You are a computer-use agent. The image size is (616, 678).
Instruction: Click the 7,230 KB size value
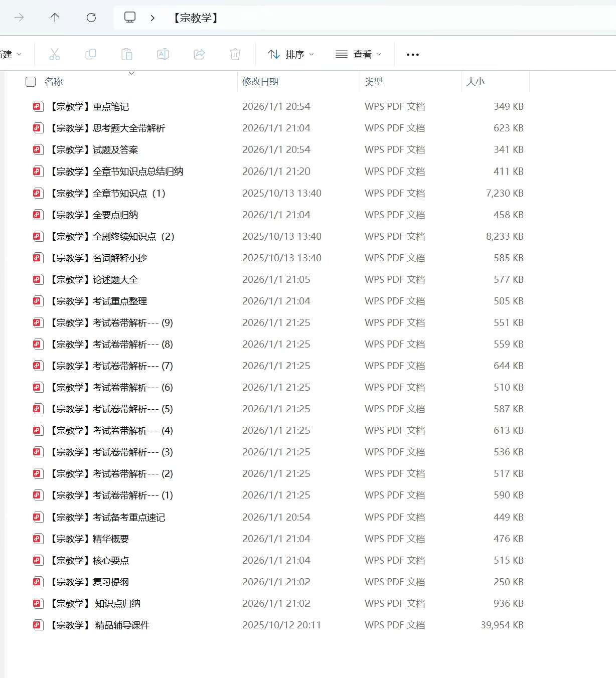click(505, 193)
